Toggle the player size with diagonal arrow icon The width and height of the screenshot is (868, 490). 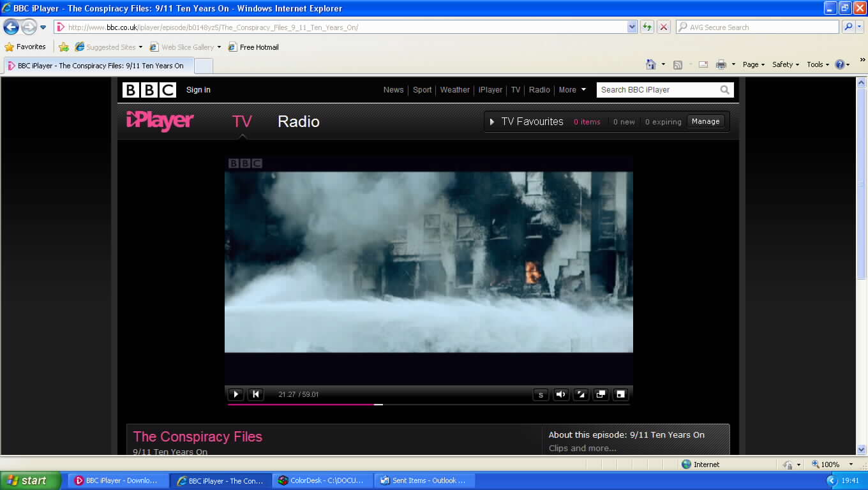(x=581, y=394)
